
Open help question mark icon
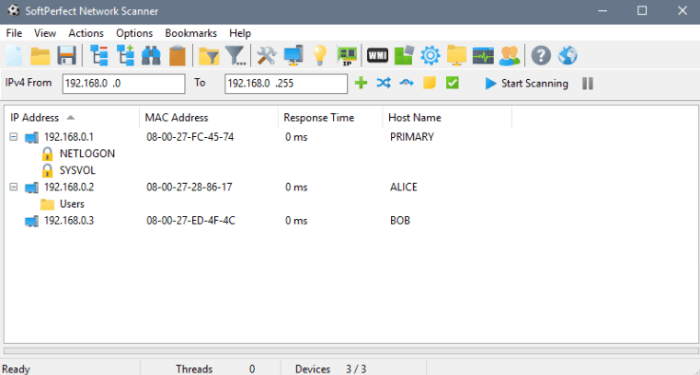[541, 56]
